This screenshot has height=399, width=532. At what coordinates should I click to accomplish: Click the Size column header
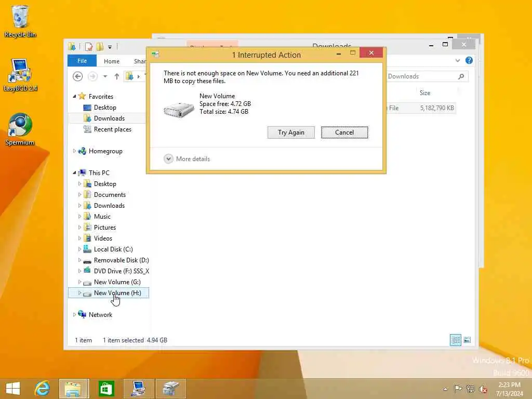(425, 93)
